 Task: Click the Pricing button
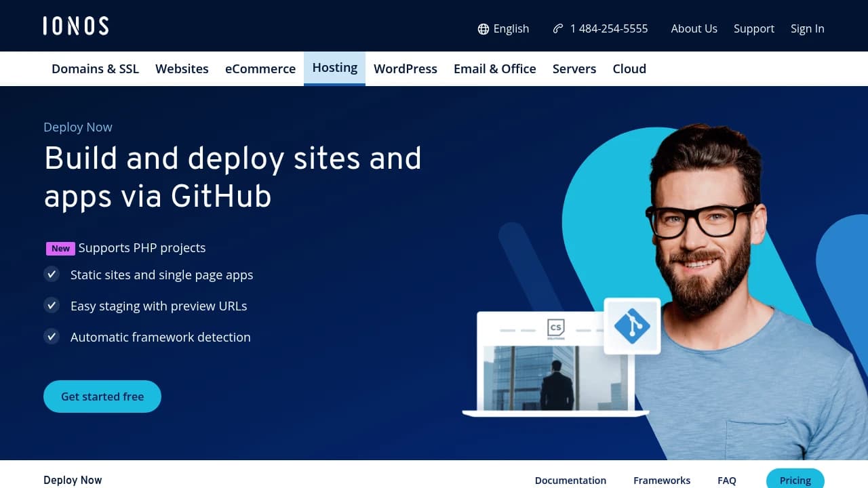click(x=795, y=479)
